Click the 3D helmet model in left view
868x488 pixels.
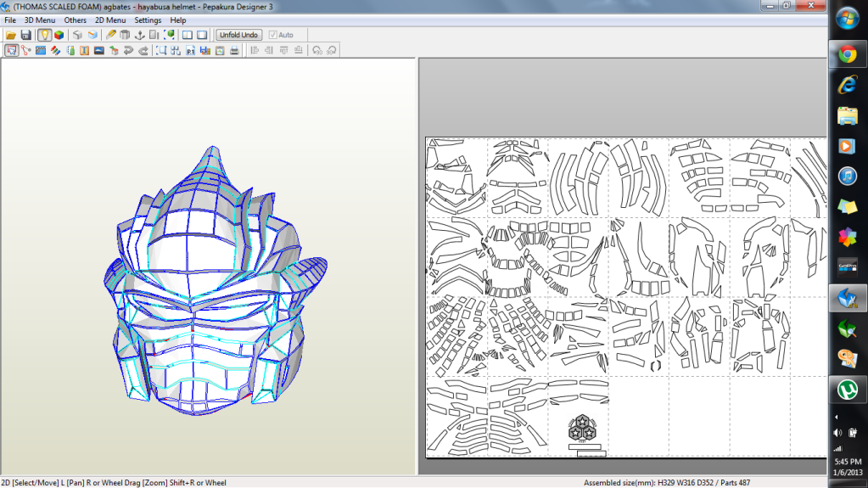[x=216, y=282]
